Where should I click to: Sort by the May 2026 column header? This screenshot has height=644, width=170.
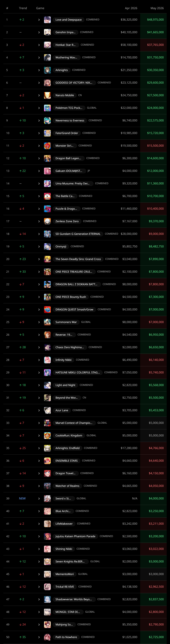pos(157,8)
